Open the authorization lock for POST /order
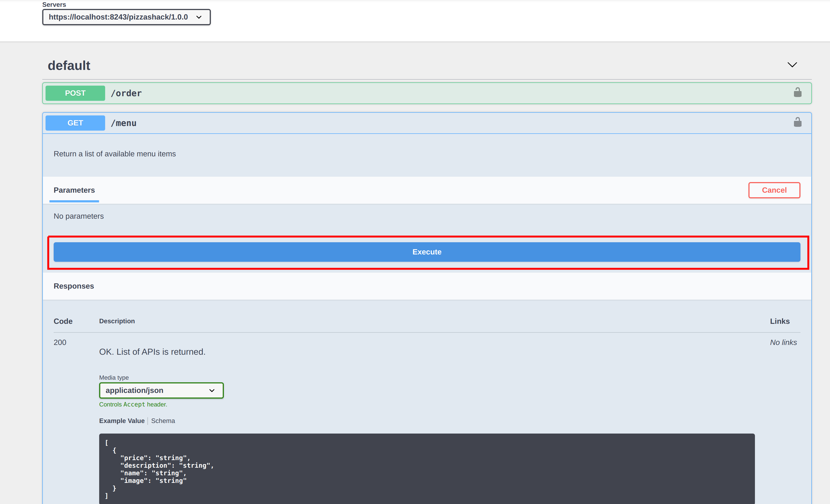This screenshot has height=504, width=830. coord(798,92)
